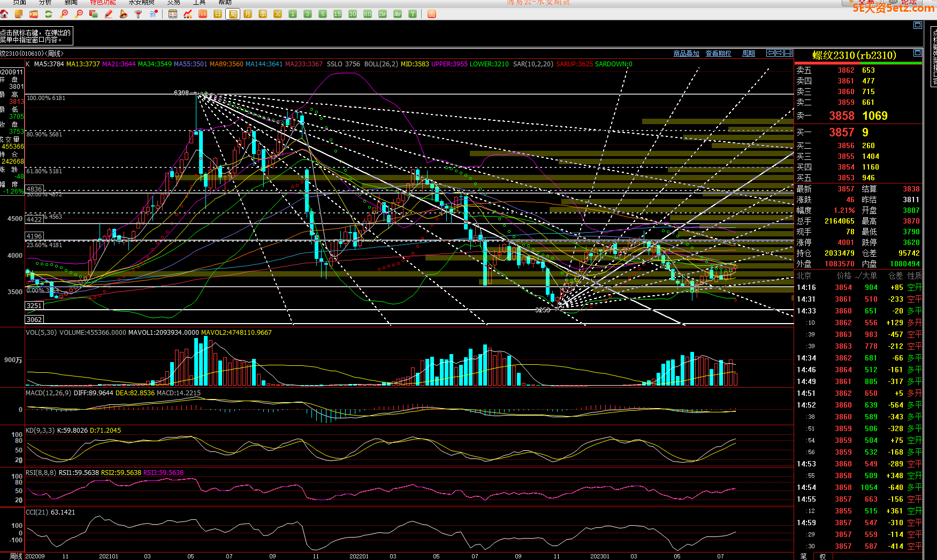The image size is (937, 560).
Task: Click the 查看期权 link
Action: tap(718, 53)
